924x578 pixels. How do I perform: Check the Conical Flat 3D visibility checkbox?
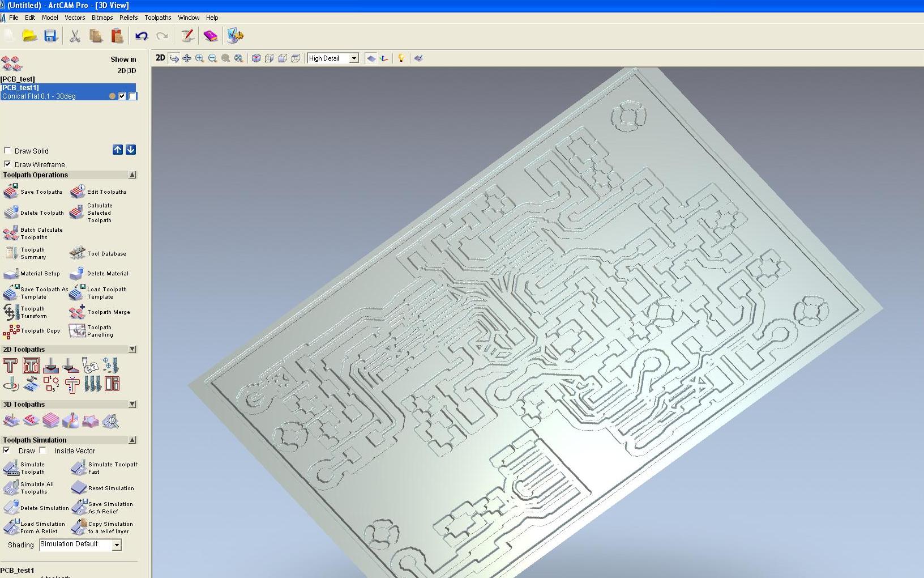point(132,96)
